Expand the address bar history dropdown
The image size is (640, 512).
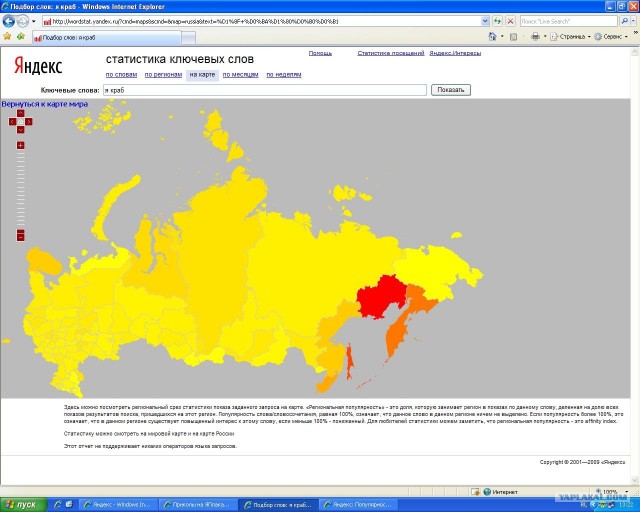(485, 21)
